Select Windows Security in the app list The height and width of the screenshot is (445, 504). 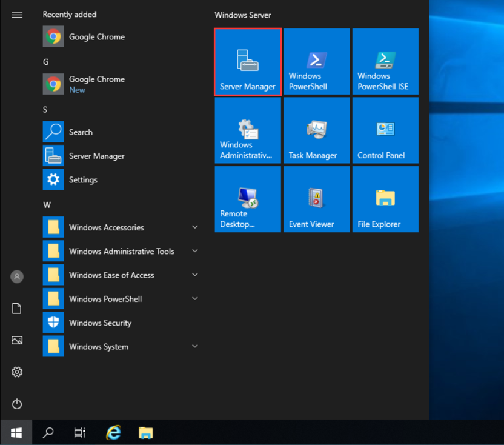[x=100, y=323]
